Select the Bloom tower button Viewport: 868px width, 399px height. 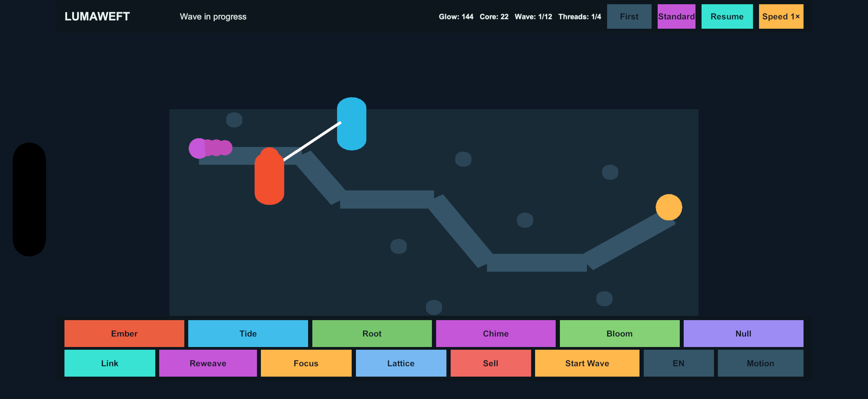pos(619,333)
